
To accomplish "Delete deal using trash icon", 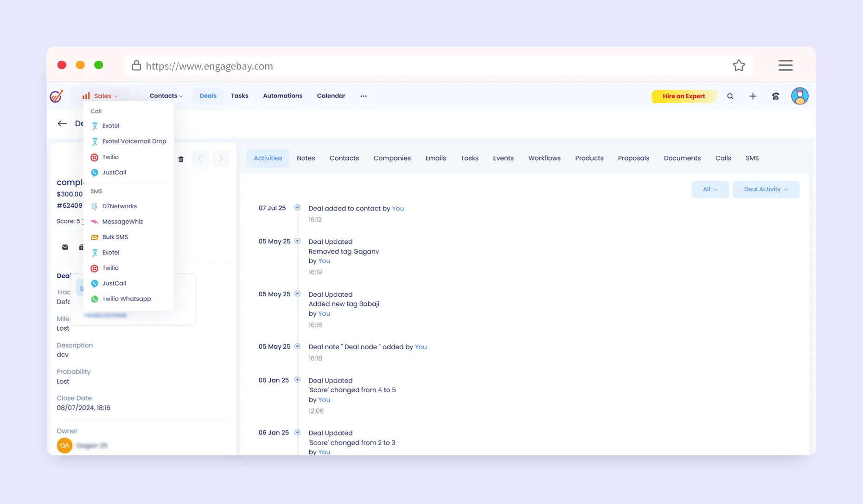I will [181, 159].
